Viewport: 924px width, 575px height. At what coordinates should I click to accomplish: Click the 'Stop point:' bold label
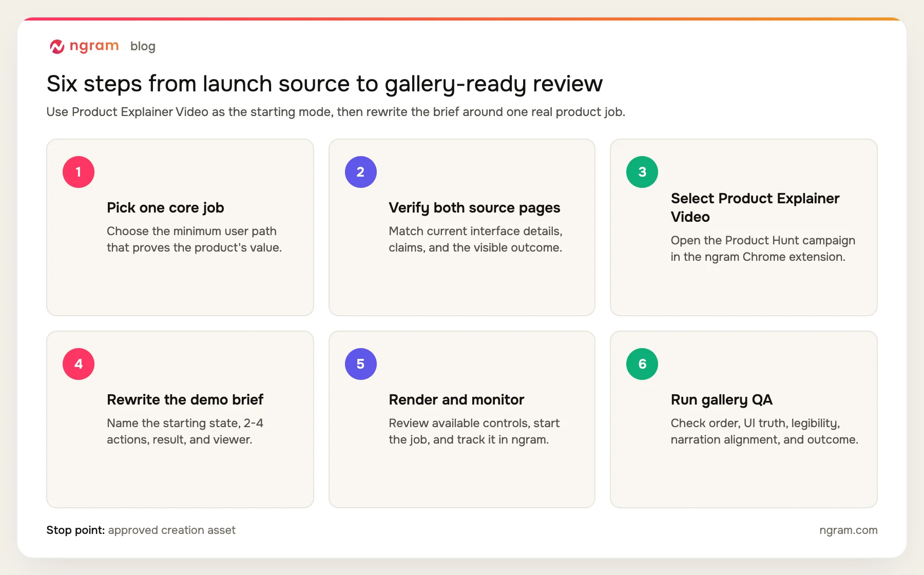pyautogui.click(x=75, y=530)
